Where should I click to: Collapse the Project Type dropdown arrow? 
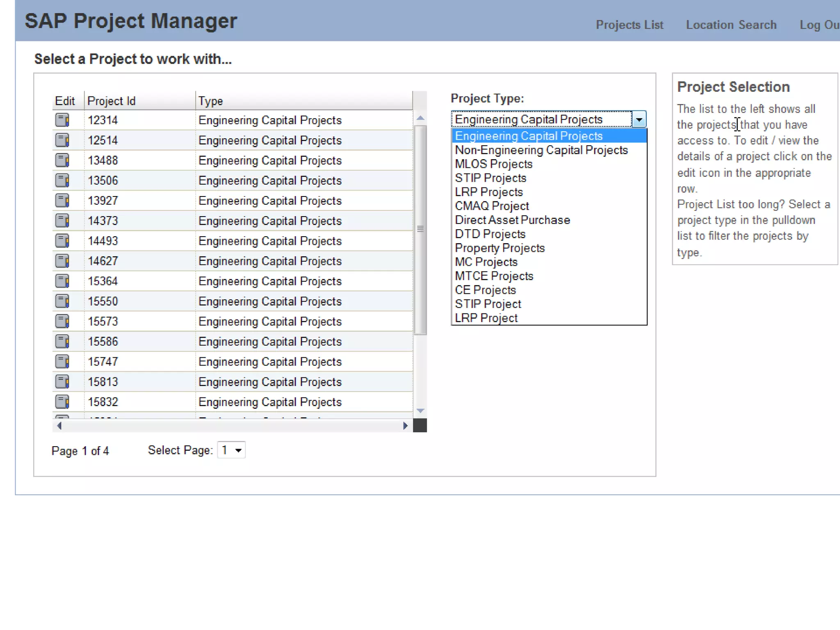639,119
